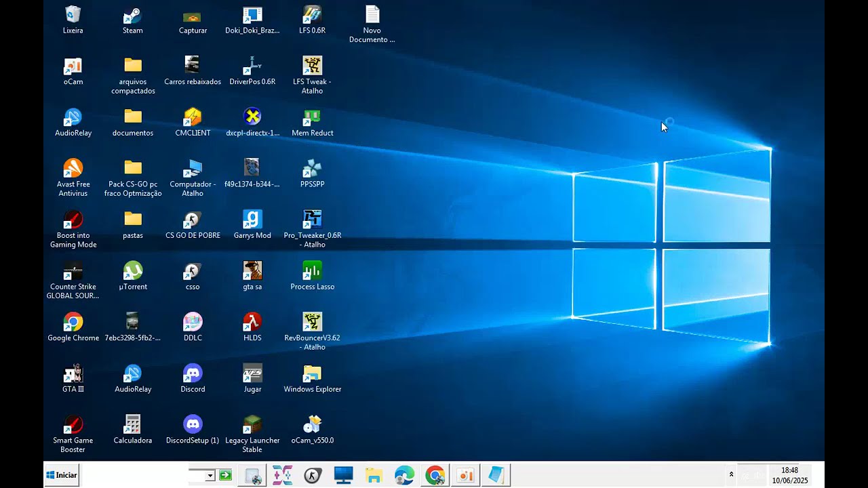Viewport: 868px width, 488px height.
Task: Open the Windows Explorer desktop shortcut
Action: 312,379
